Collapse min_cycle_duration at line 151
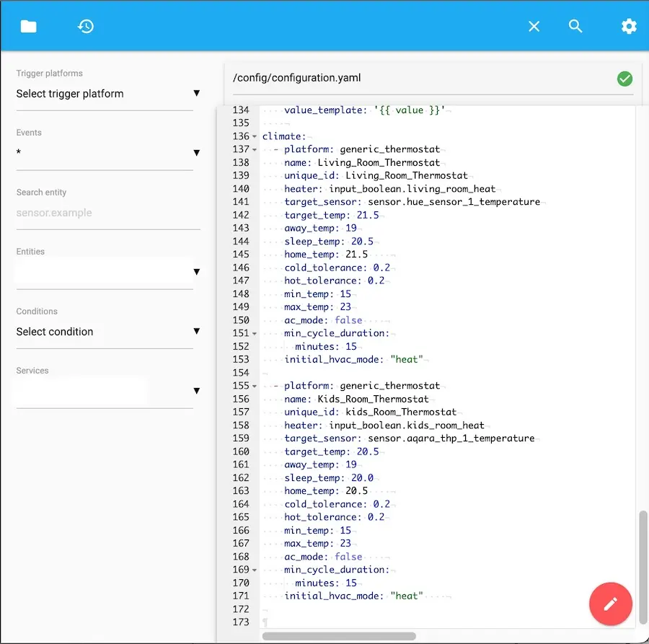 coord(255,334)
